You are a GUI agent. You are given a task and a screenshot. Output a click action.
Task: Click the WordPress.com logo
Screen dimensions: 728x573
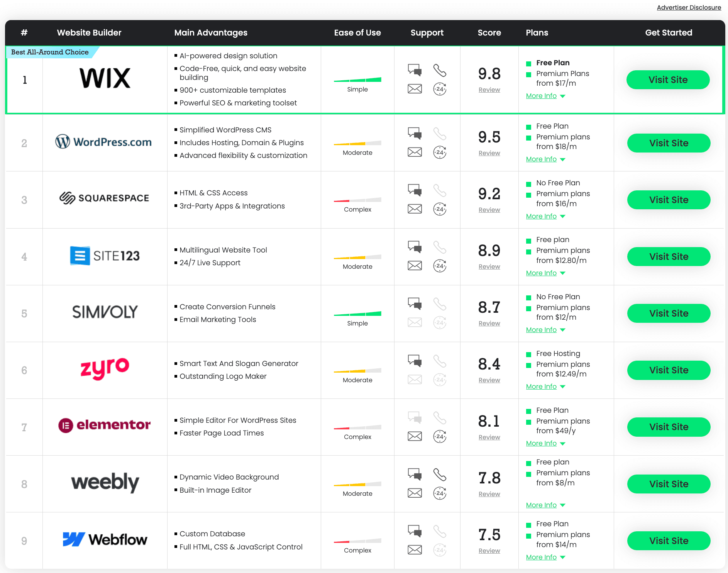point(103,142)
